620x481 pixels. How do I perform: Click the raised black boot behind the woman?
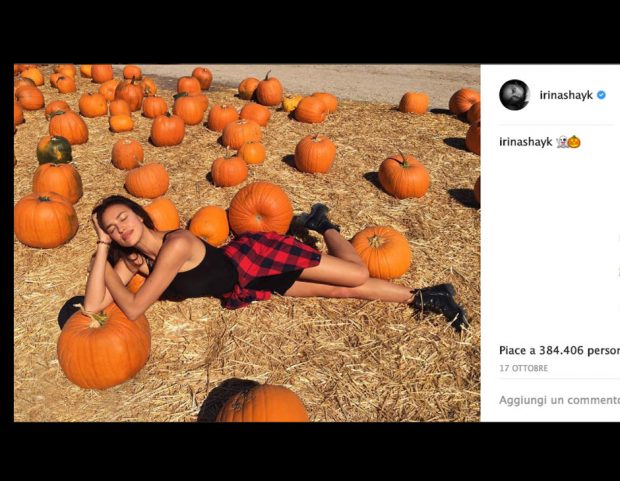click(x=318, y=217)
